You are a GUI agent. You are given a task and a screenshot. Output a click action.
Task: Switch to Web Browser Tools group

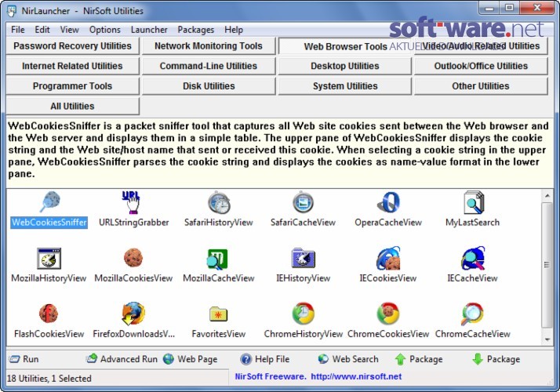[x=345, y=46]
